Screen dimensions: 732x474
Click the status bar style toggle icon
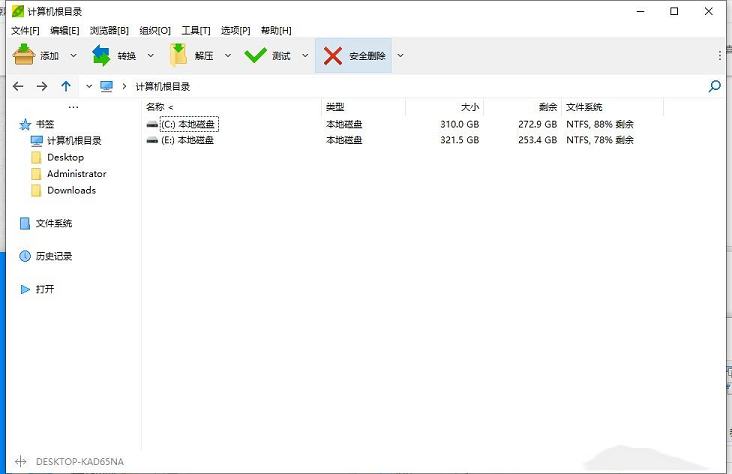[21, 462]
